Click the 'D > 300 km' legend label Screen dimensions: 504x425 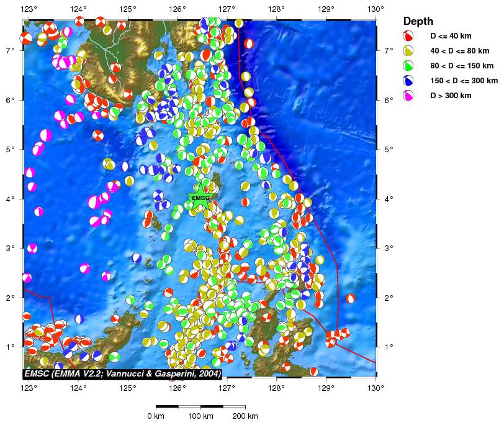[x=451, y=96]
